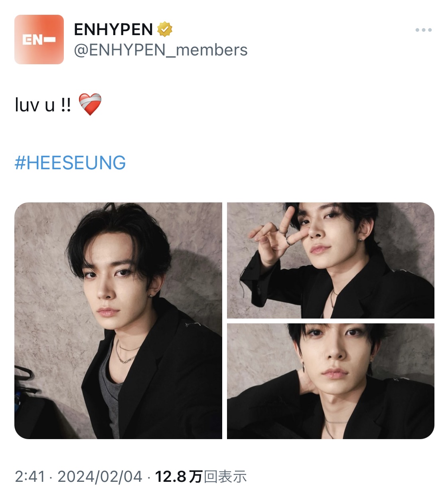The width and height of the screenshot is (448, 497).
Task: Select the "luv u !!" post text
Action: click(43, 105)
